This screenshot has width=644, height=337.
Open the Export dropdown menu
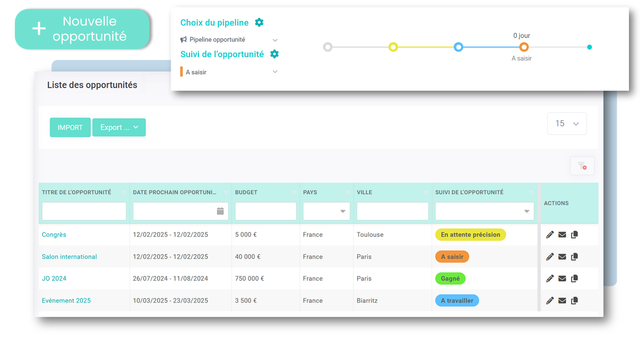[119, 128]
